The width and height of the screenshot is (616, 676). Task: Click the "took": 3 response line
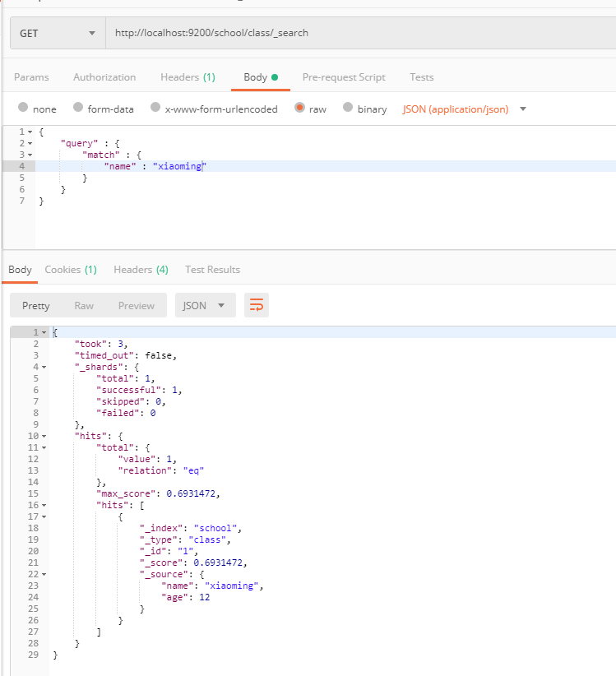click(x=101, y=344)
